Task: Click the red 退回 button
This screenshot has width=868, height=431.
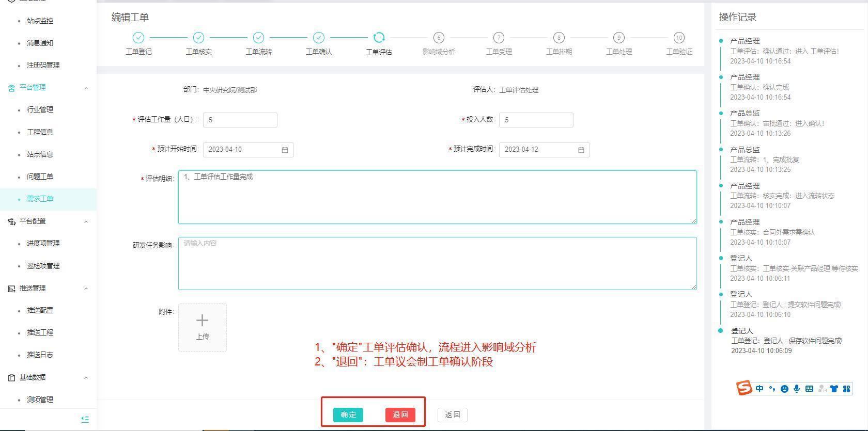Action: tap(400, 414)
